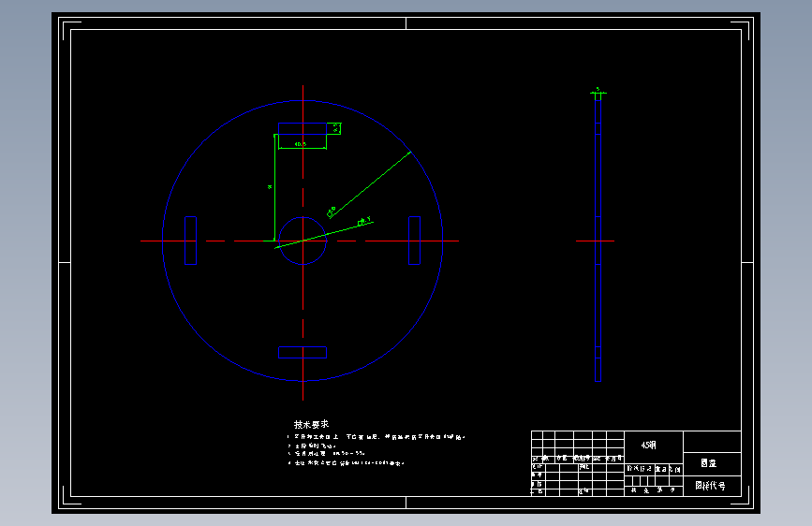Select the left vertical slot in the disc
812x526 pixels.
190,241
